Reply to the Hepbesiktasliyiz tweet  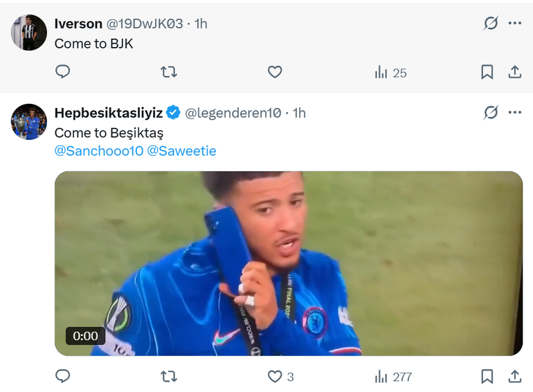63,376
